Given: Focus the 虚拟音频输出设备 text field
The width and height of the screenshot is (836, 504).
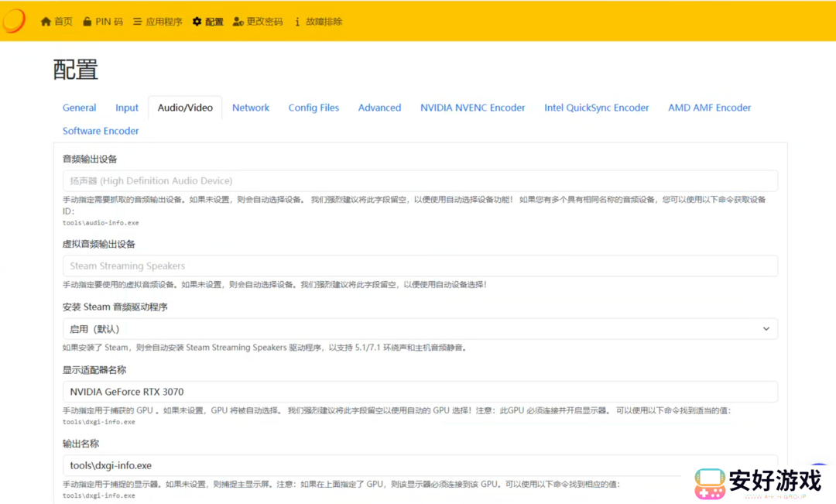Looking at the screenshot, I should [x=420, y=266].
